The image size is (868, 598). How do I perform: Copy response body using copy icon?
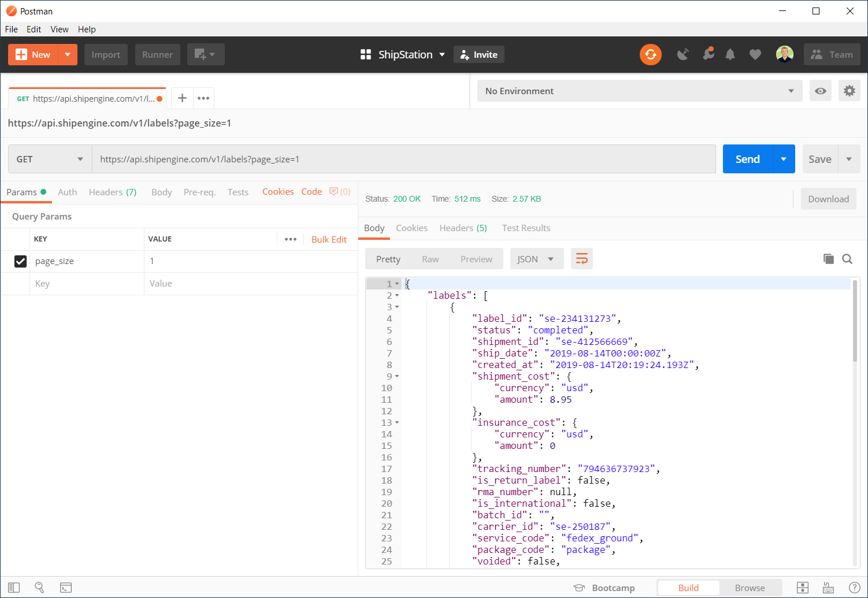tap(828, 259)
